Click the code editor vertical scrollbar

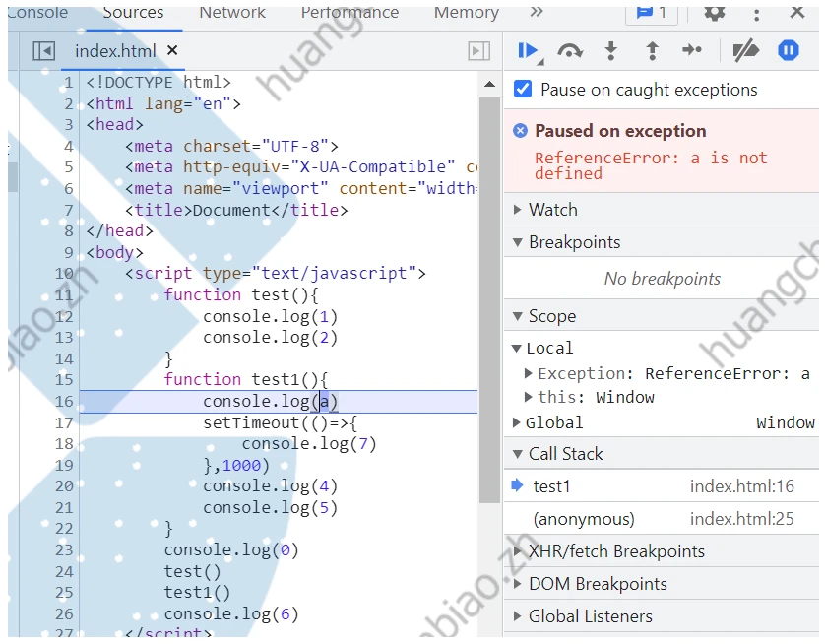pyautogui.click(x=490, y=300)
